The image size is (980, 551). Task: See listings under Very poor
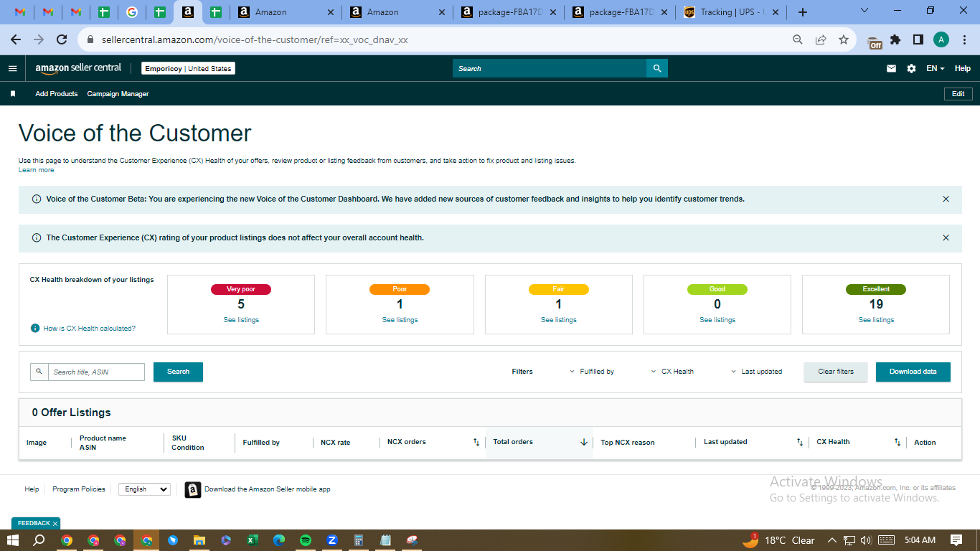(241, 320)
